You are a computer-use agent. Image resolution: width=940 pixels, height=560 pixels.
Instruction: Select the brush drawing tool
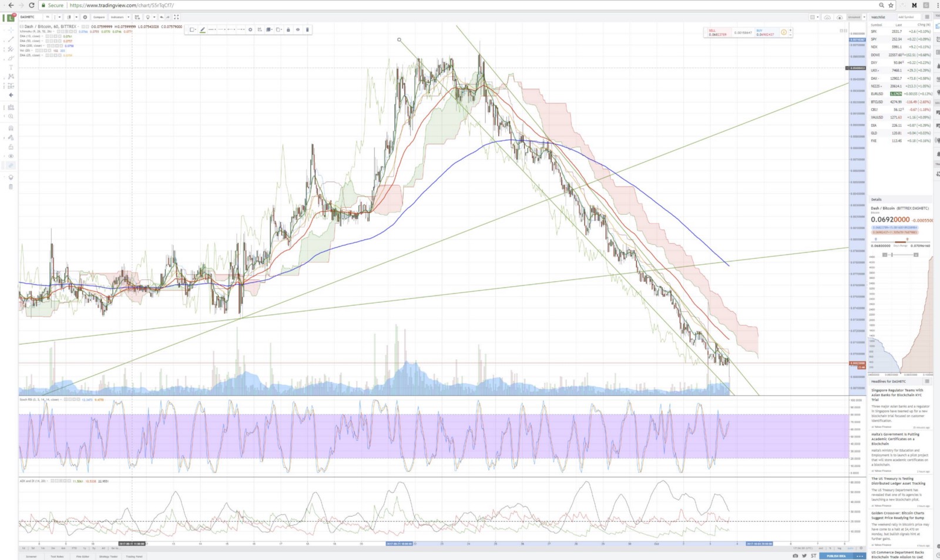click(11, 58)
